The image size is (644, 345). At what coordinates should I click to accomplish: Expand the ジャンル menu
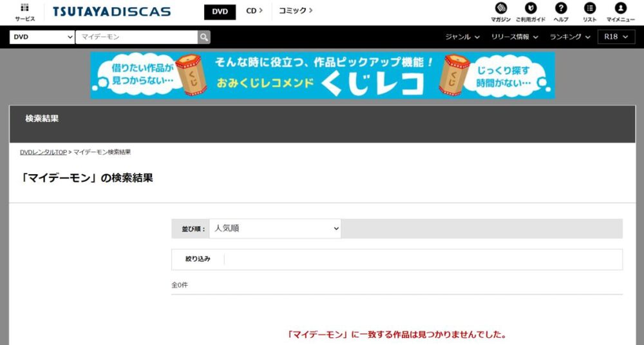[462, 37]
